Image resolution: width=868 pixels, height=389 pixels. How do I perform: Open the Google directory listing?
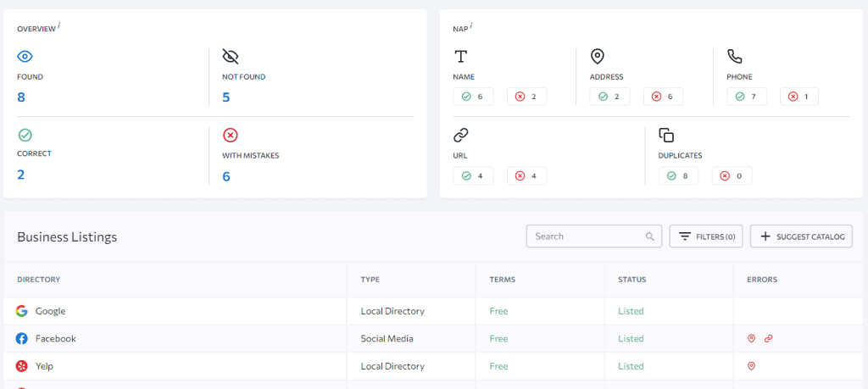pos(50,311)
